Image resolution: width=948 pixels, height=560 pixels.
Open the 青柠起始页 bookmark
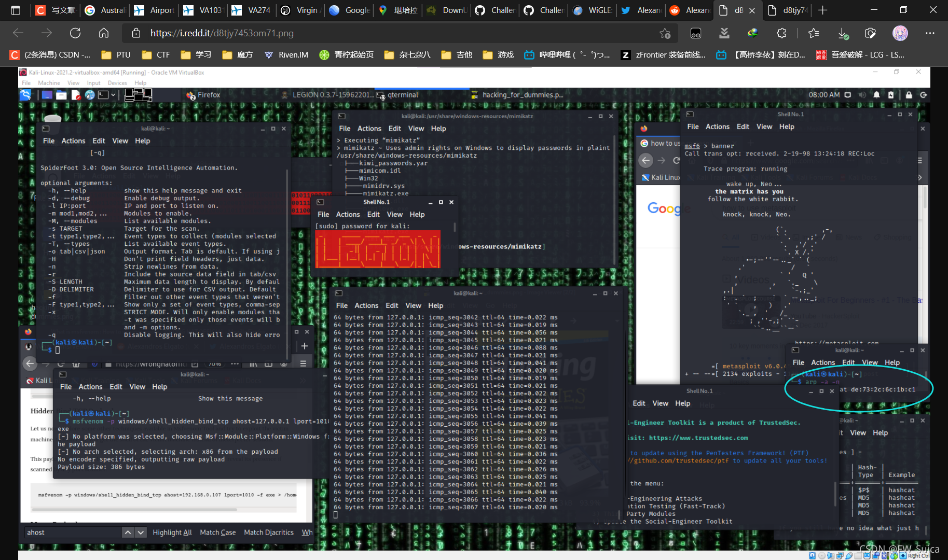pyautogui.click(x=347, y=55)
